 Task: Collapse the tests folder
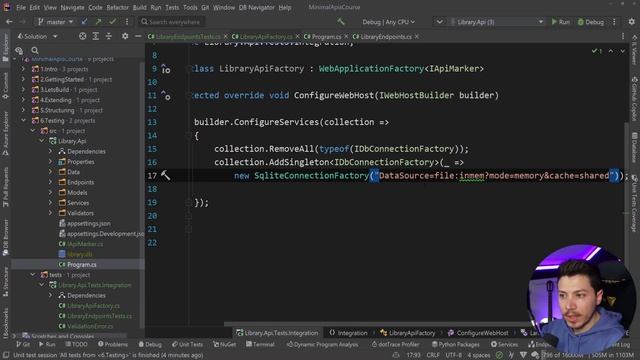point(33,275)
